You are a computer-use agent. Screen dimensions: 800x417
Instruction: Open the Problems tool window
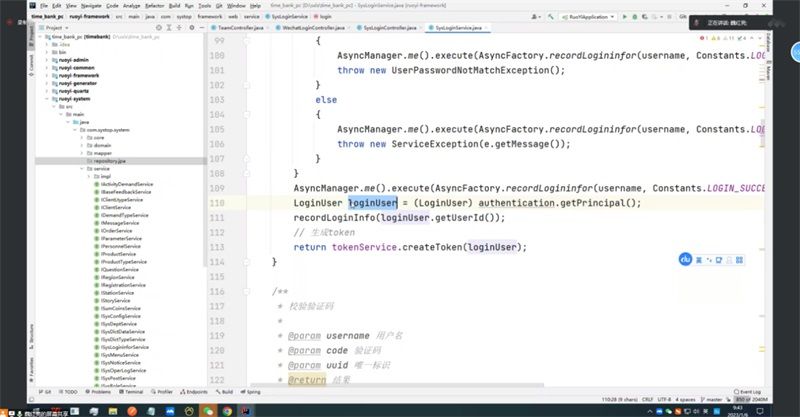(x=98, y=392)
